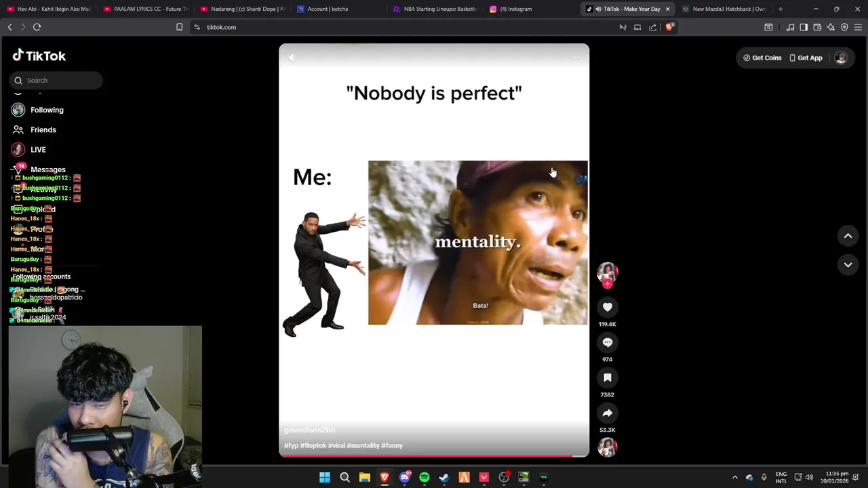Open the ENG INTL language switcher

point(781,477)
